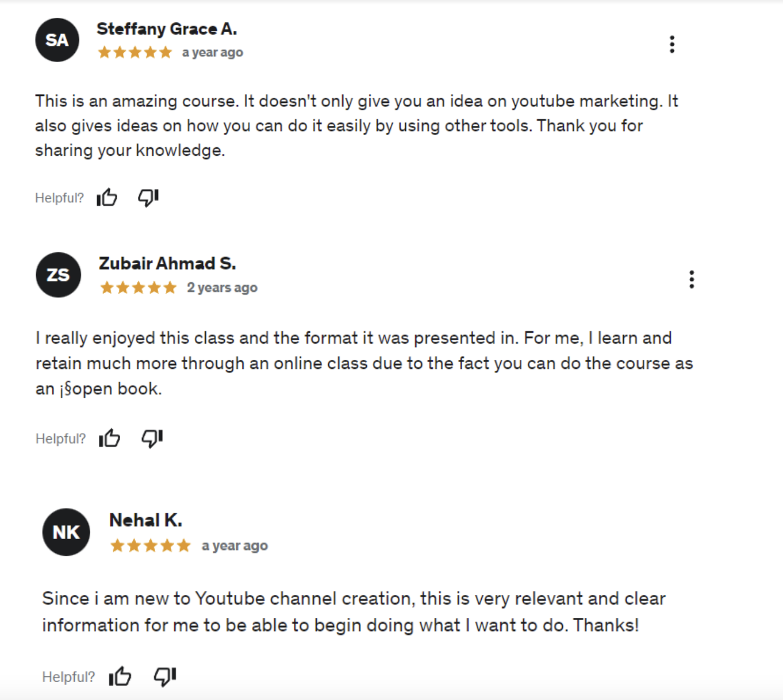
Task: Click thumbs down on Nehal K's review
Action: click(x=164, y=676)
